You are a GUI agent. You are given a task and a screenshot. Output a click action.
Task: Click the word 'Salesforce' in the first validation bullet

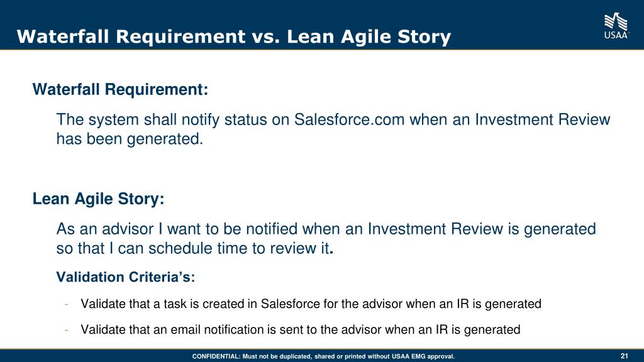[x=291, y=304]
